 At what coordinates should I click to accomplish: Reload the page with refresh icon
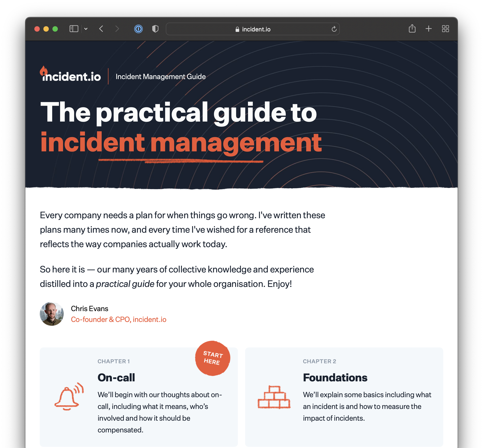[334, 29]
